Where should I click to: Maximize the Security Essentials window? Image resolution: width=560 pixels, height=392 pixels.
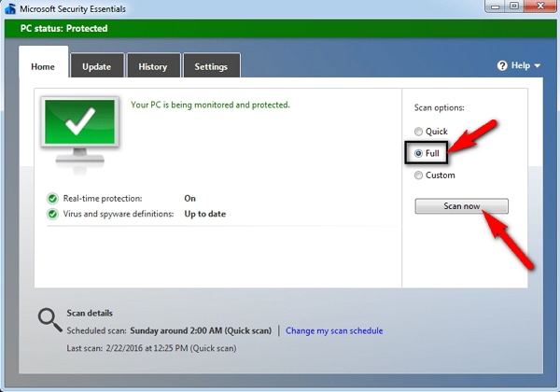514,7
